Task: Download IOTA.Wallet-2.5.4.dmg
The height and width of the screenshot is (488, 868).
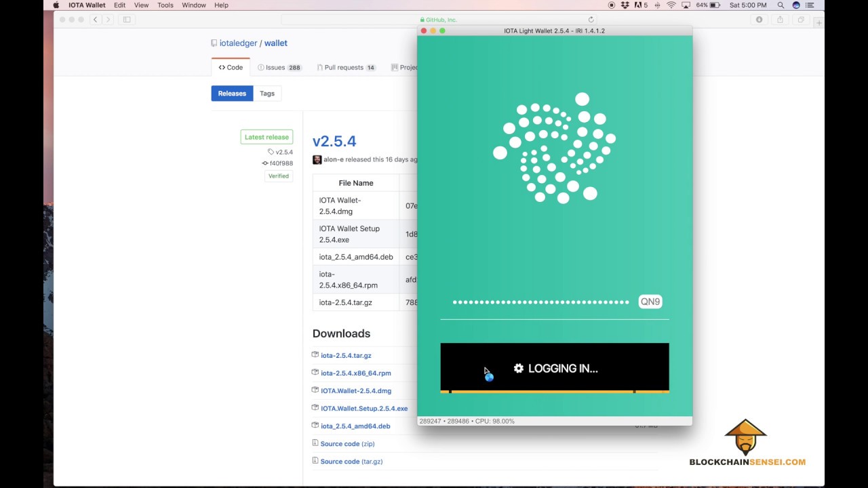Action: click(x=356, y=390)
